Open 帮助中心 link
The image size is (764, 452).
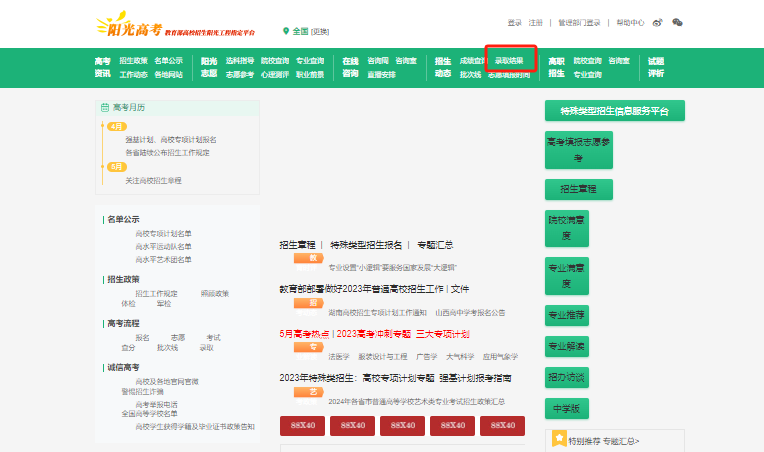tap(630, 23)
